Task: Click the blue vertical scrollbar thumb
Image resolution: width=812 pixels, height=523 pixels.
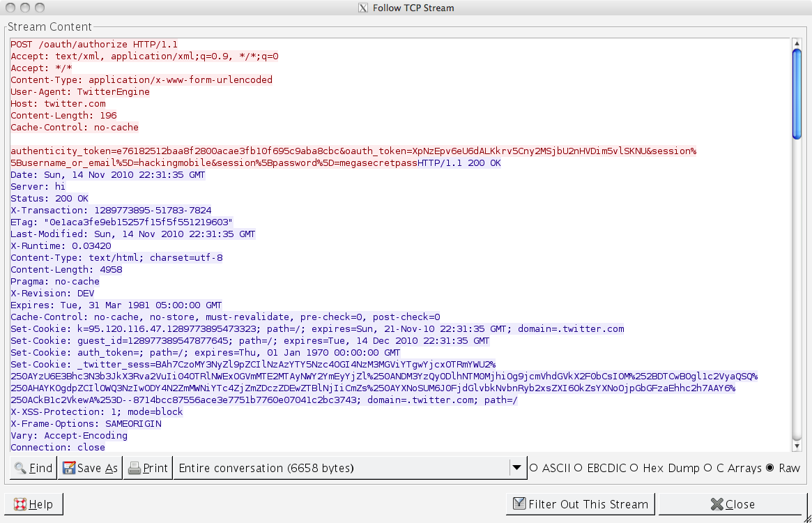Action: 797,94
